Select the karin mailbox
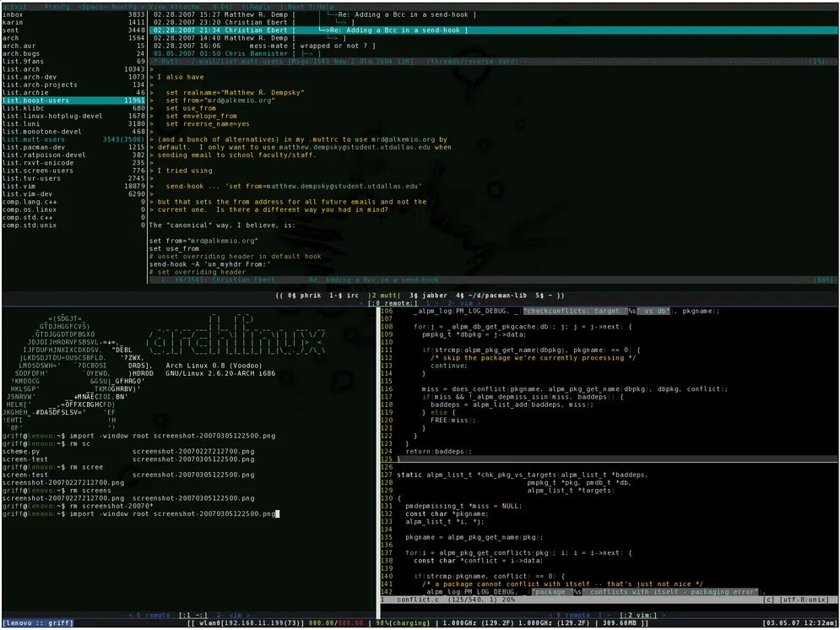 click(74, 23)
